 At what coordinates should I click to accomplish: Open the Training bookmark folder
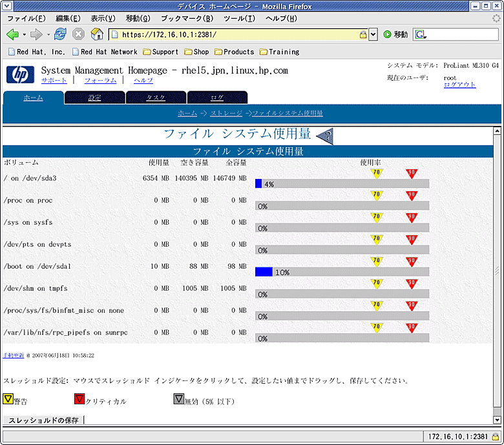pos(279,52)
